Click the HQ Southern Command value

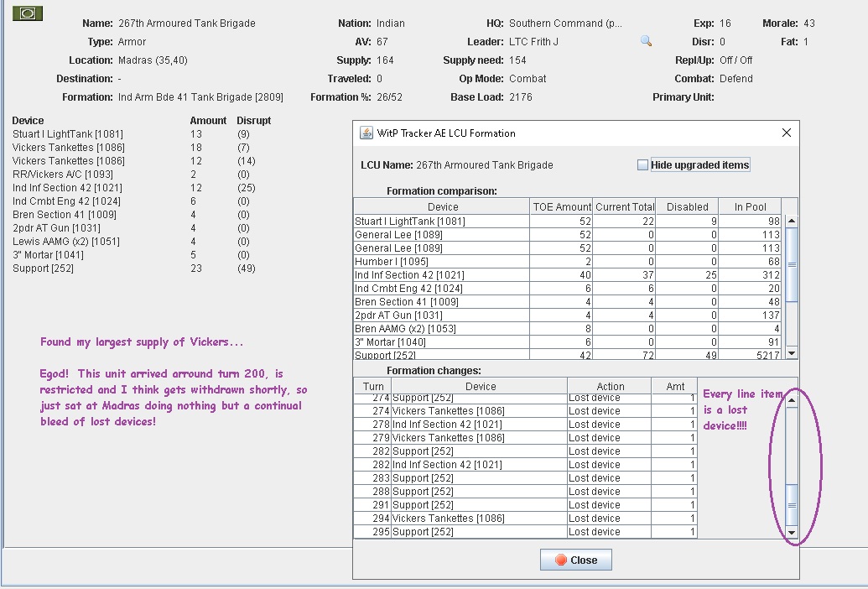click(x=565, y=23)
